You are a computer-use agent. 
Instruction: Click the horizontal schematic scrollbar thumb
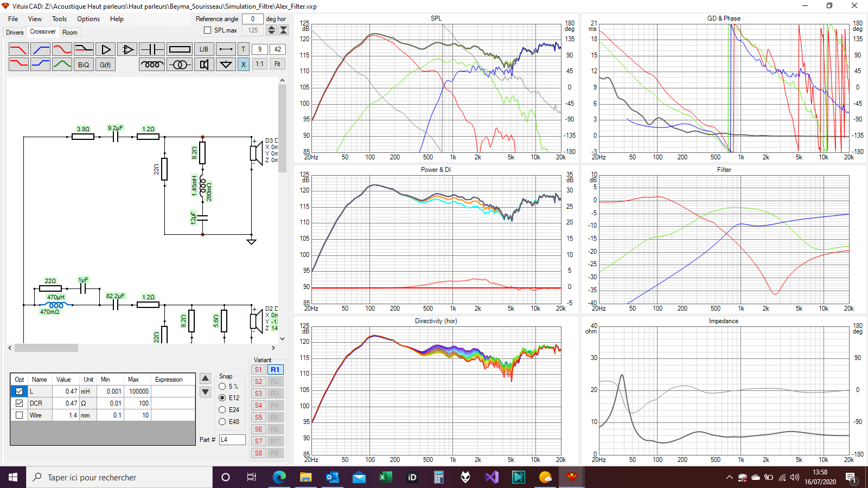click(x=46, y=348)
